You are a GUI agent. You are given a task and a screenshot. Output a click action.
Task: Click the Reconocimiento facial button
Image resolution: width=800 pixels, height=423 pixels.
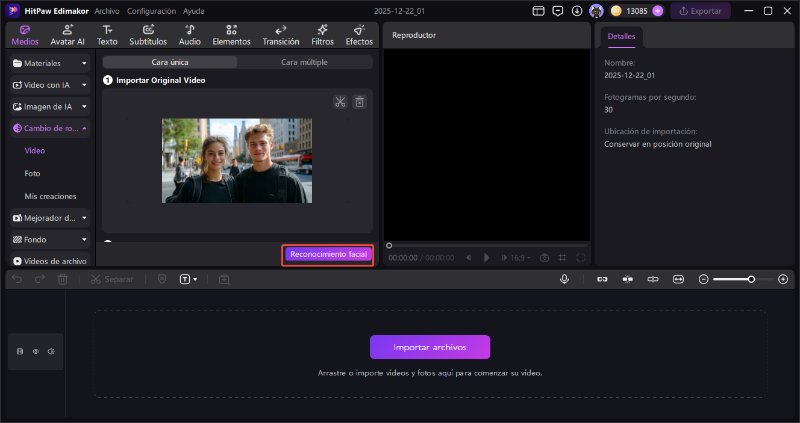(x=328, y=254)
